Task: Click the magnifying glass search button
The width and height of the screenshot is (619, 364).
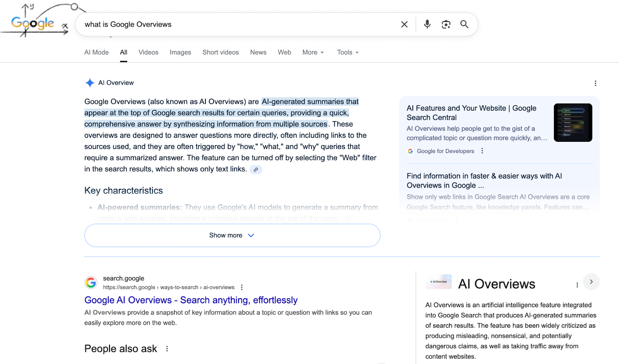Action: click(x=464, y=24)
